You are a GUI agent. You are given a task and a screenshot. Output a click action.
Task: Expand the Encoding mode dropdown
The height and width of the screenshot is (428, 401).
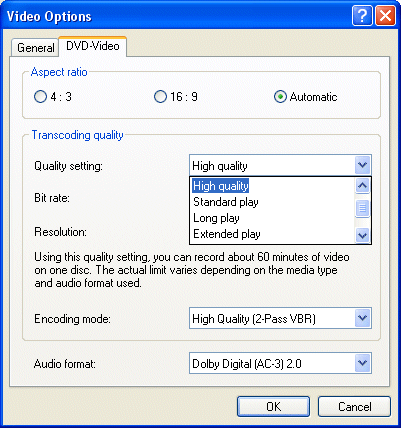pos(362,318)
